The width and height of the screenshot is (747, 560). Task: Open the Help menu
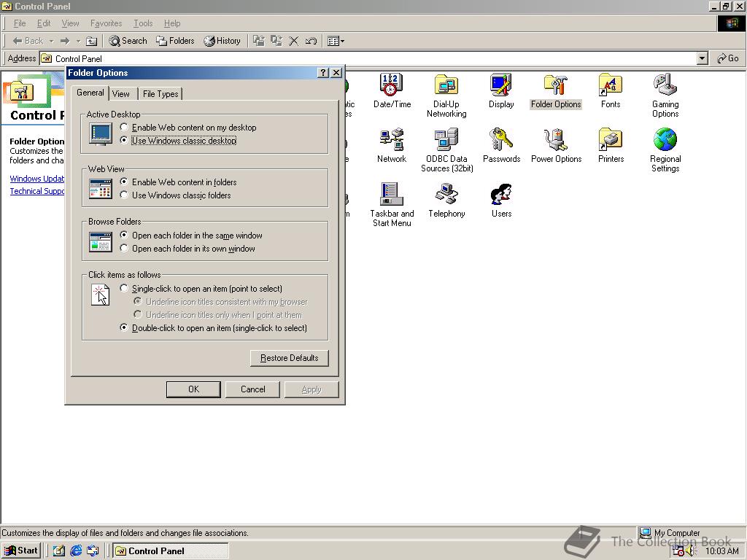(172, 23)
